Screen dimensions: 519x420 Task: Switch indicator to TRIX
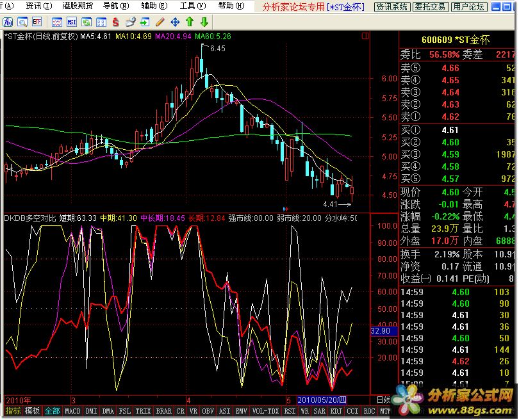click(143, 411)
